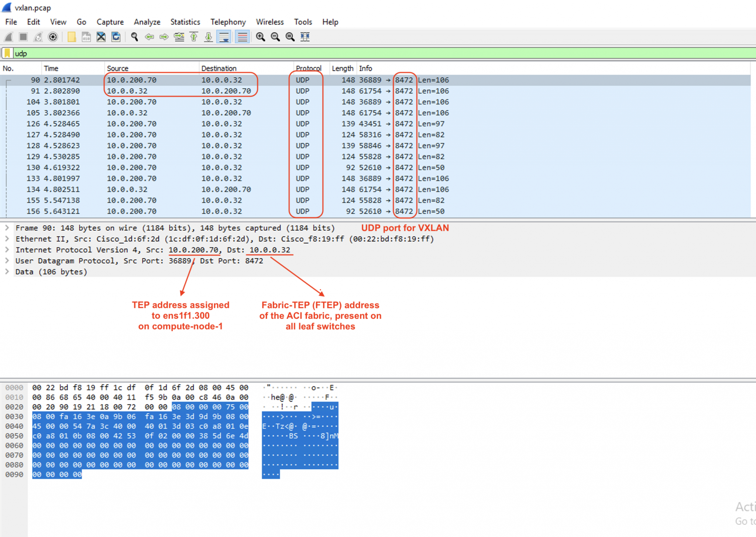
Task: Open a capture file with the folder icon
Action: 72,37
